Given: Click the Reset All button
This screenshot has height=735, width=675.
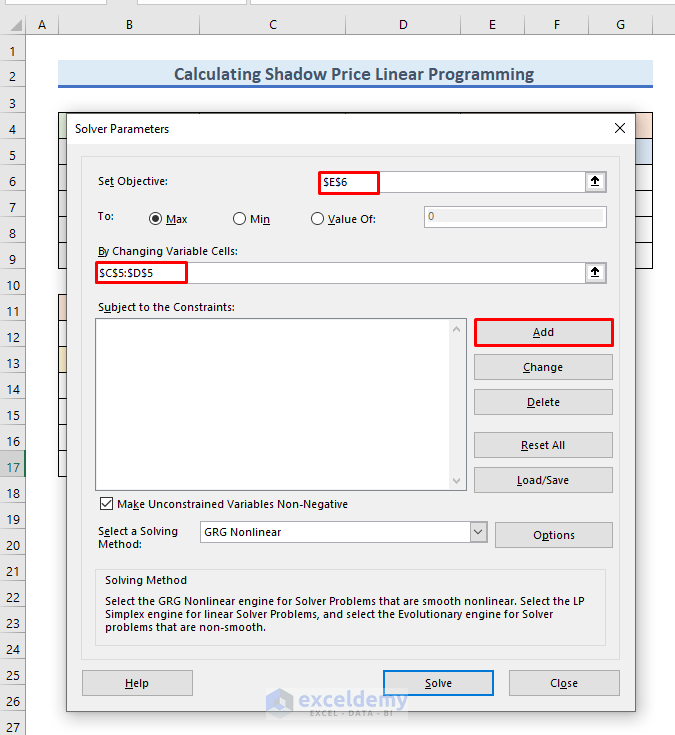Looking at the screenshot, I should 543,445.
